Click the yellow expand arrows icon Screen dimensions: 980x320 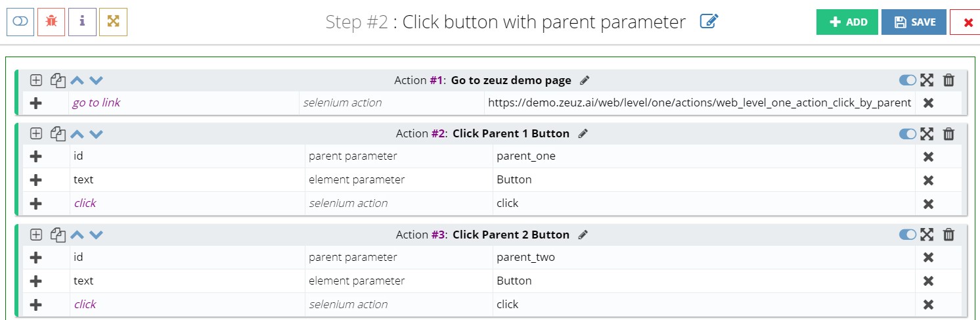coord(113,22)
